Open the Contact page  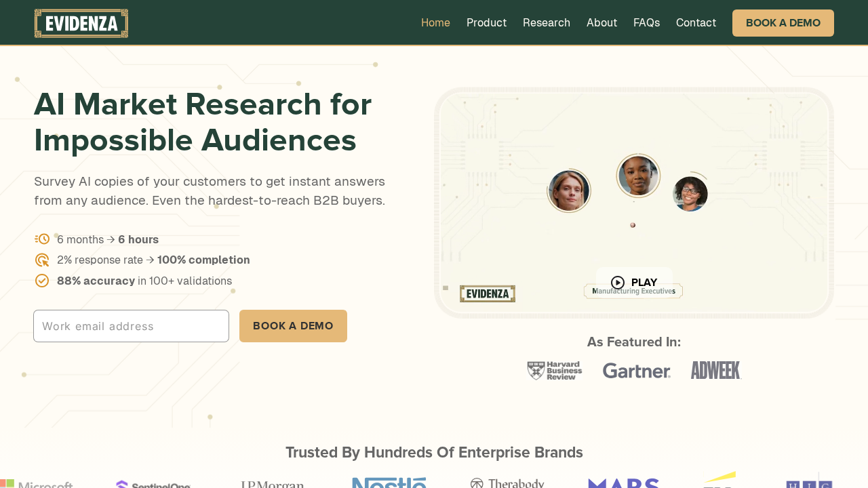[696, 22]
